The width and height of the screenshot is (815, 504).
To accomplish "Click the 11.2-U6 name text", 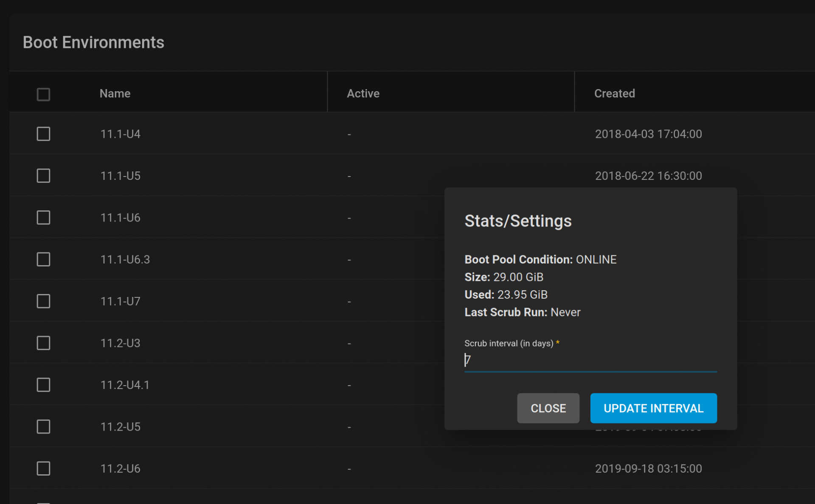I will 120,468.
